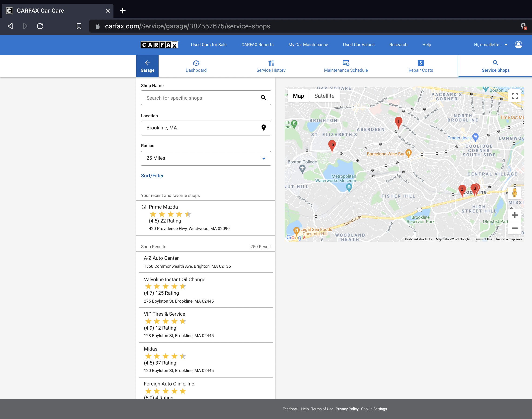Click the Legal Sea Foods map pin

296,231
